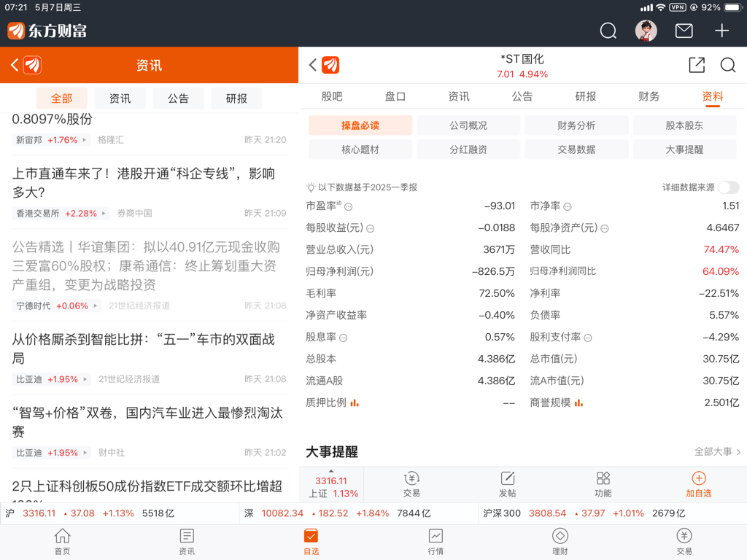Viewport: 747px width, 560px height.
Task: Tap the info icon next to 每股净资产
Action: pos(605,228)
